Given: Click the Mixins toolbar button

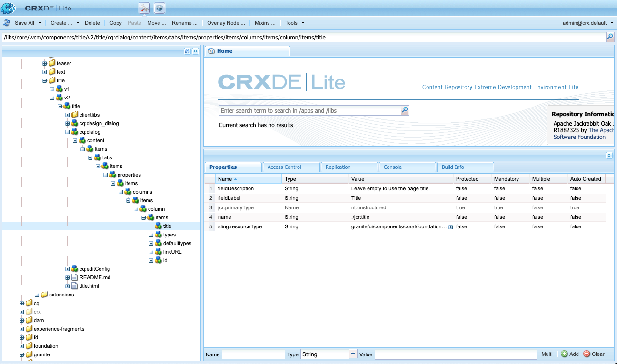Looking at the screenshot, I should coord(265,23).
